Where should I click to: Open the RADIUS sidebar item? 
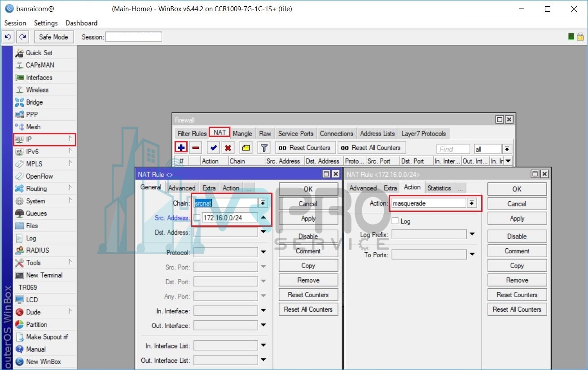[x=38, y=250]
